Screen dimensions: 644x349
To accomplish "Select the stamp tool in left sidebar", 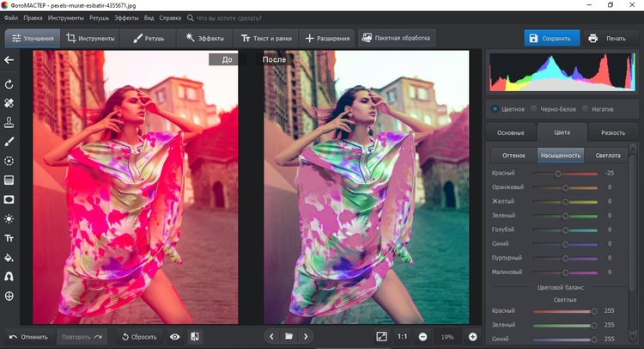I will (9, 122).
